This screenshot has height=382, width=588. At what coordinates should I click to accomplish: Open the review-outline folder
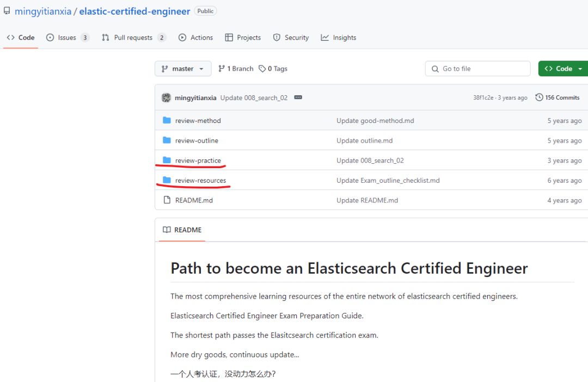[x=197, y=140]
